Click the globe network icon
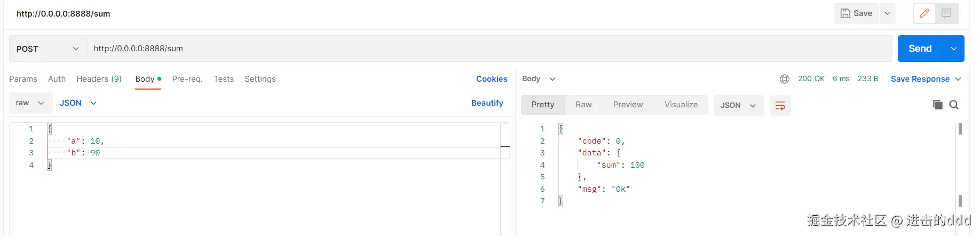The image size is (980, 236). click(784, 79)
